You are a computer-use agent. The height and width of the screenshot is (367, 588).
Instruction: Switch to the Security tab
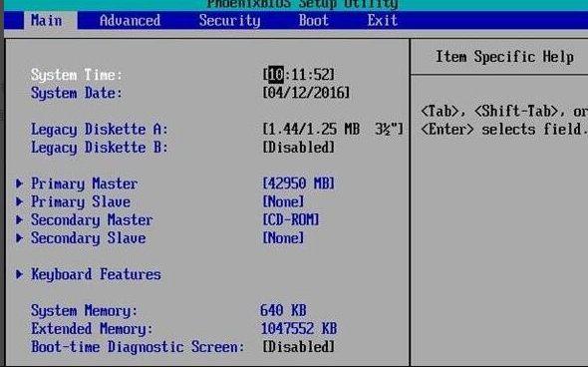click(x=229, y=20)
